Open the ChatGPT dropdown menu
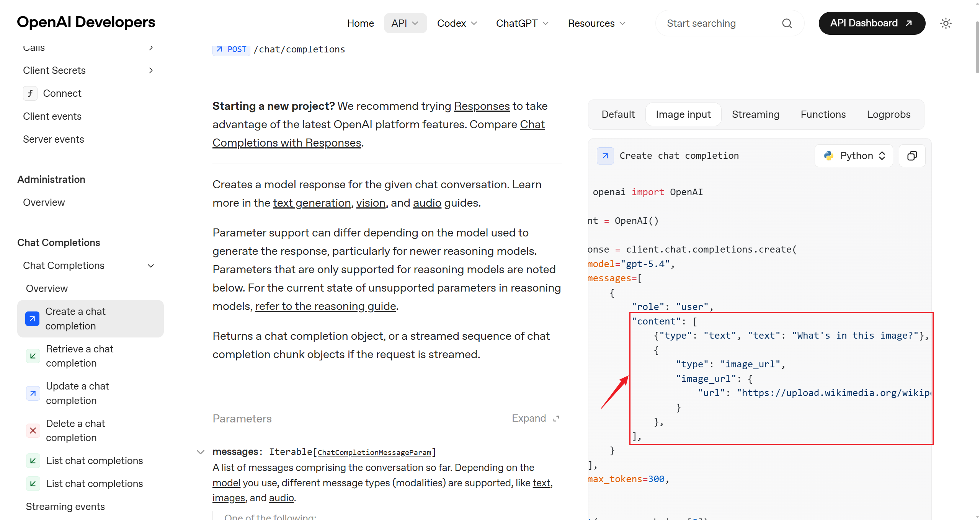980x520 pixels. pos(522,23)
